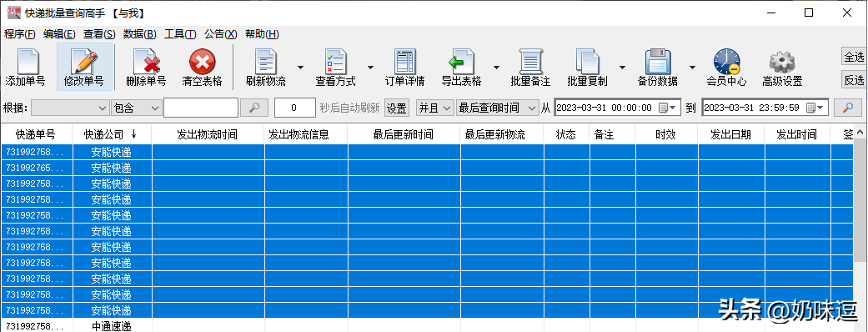The image size is (868, 332).
Task: Click the auto-refresh seconds field showing 0
Action: [x=294, y=108]
